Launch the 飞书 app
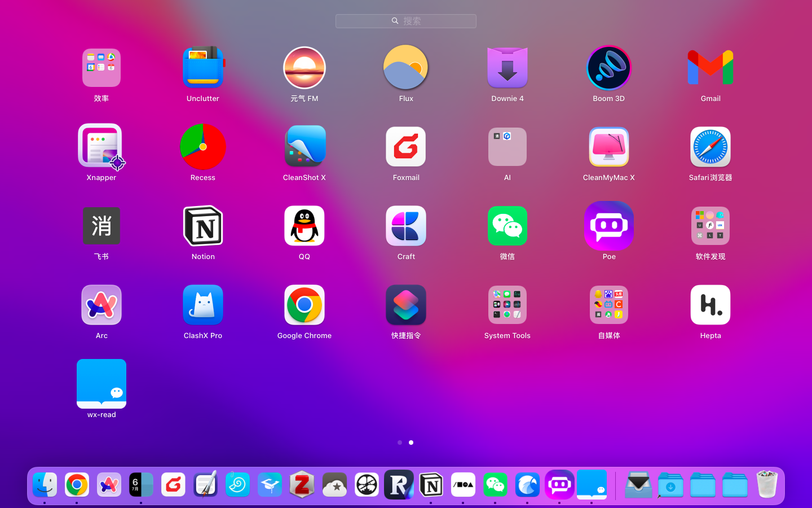 pos(101,226)
